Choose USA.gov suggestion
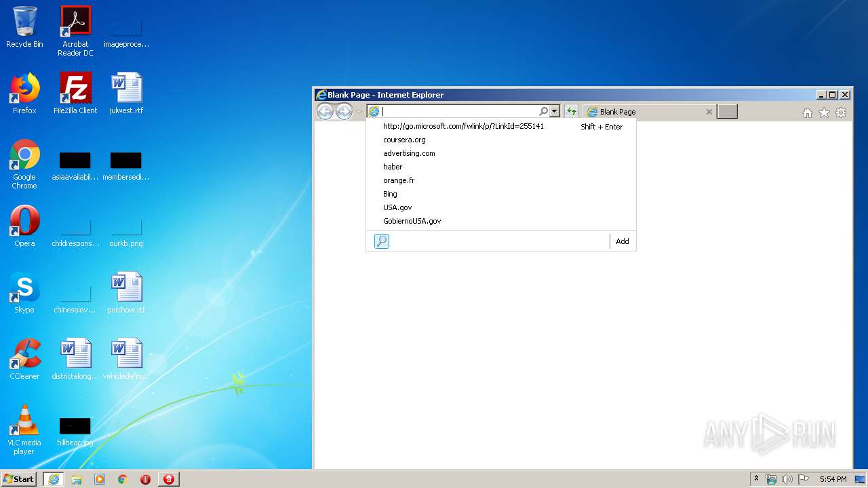This screenshot has height=488, width=868. (501, 207)
